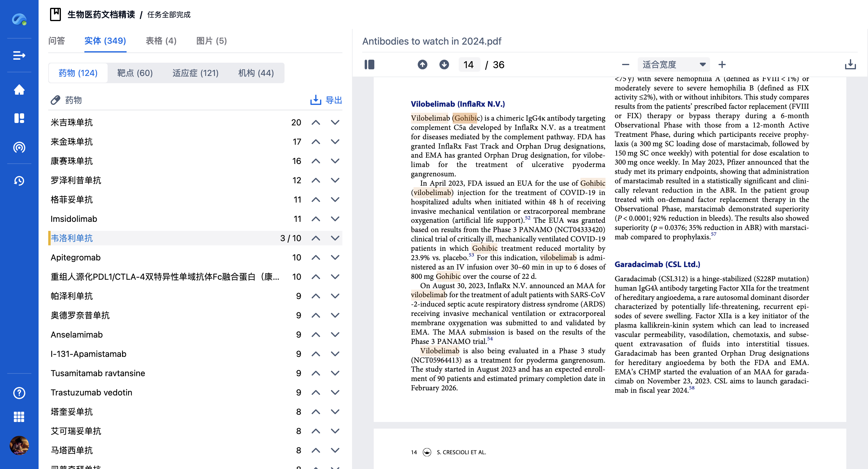Jump to next 韦洛利单抗 occurrence
The height and width of the screenshot is (469, 868).
pos(335,238)
